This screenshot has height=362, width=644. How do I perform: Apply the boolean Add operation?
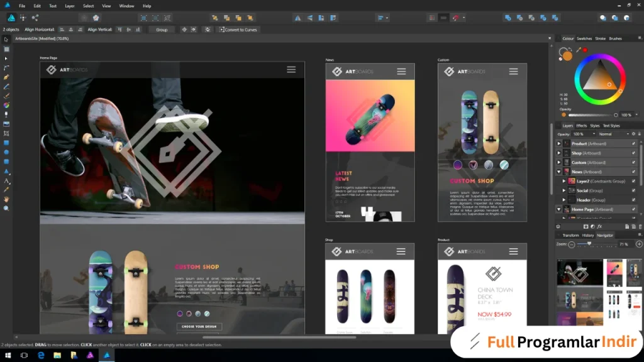pyautogui.click(x=508, y=18)
